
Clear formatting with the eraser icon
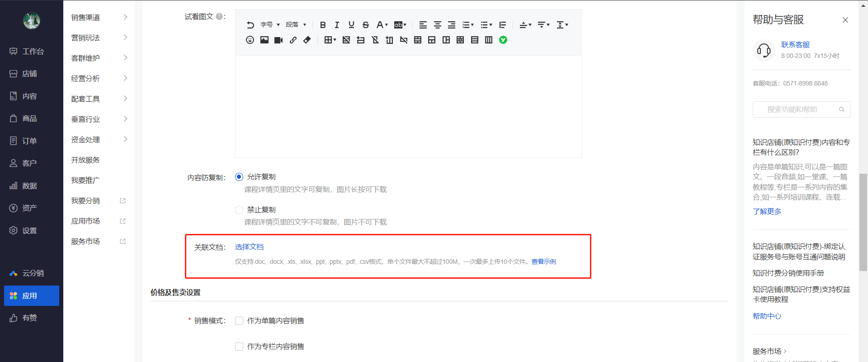pyautogui.click(x=307, y=40)
